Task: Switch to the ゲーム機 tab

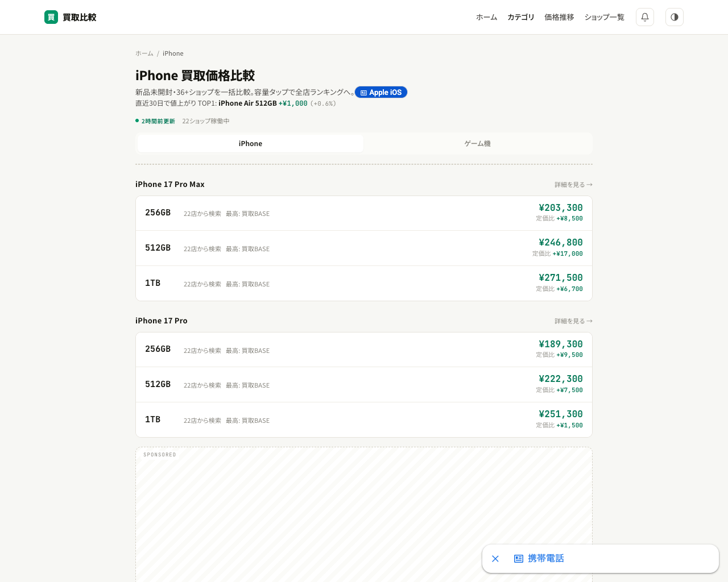Action: 478,144
